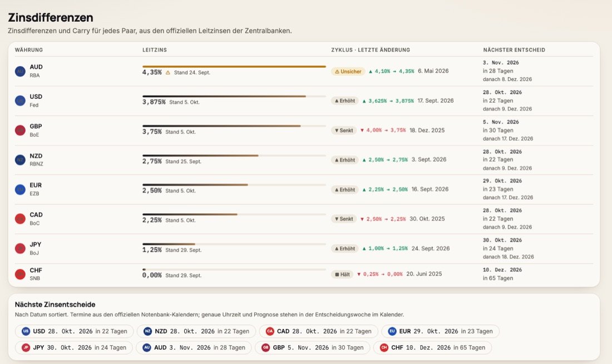Click "Stand 25. Sept." in the NZD row

[184, 161]
